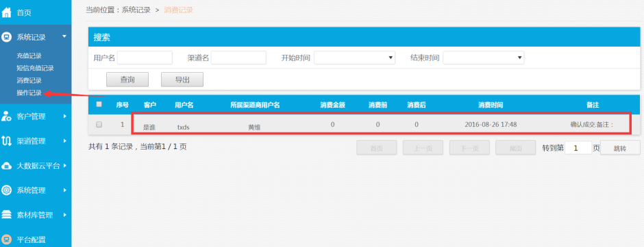Click the channel name cell 黄维
644x247 pixels.
coord(254,128)
